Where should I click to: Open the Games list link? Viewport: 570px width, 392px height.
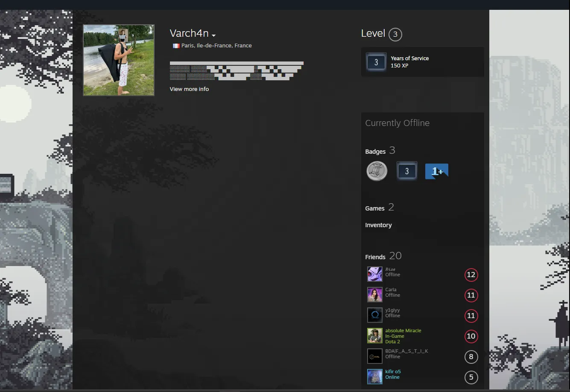point(380,208)
